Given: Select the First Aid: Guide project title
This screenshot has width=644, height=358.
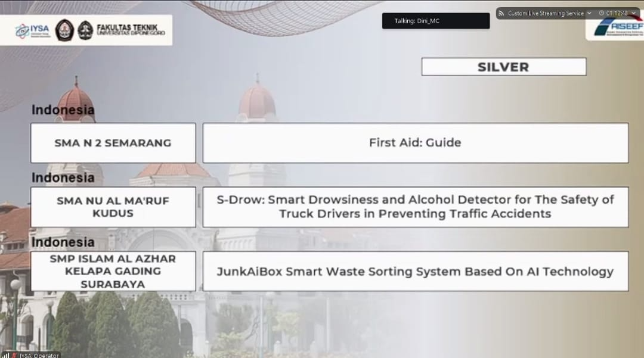Looking at the screenshot, I should [415, 143].
